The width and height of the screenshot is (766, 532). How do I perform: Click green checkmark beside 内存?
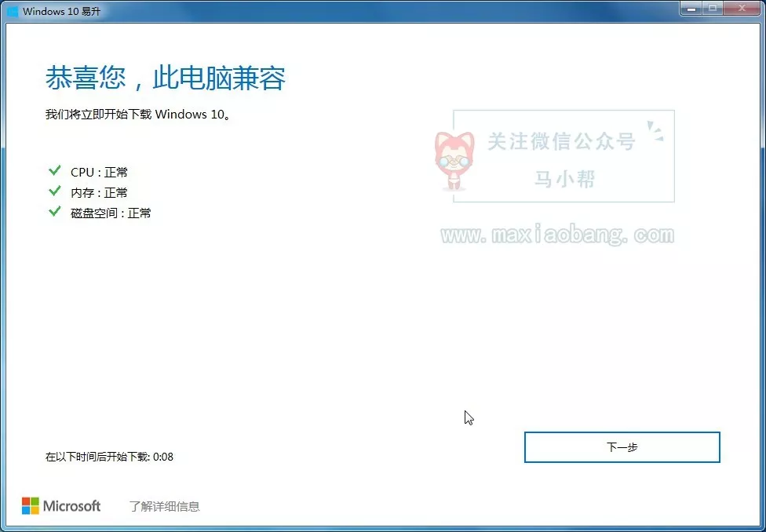55,191
